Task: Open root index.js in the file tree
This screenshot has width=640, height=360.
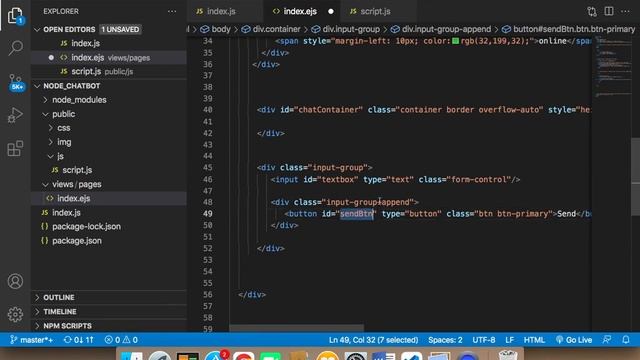Action: click(66, 213)
